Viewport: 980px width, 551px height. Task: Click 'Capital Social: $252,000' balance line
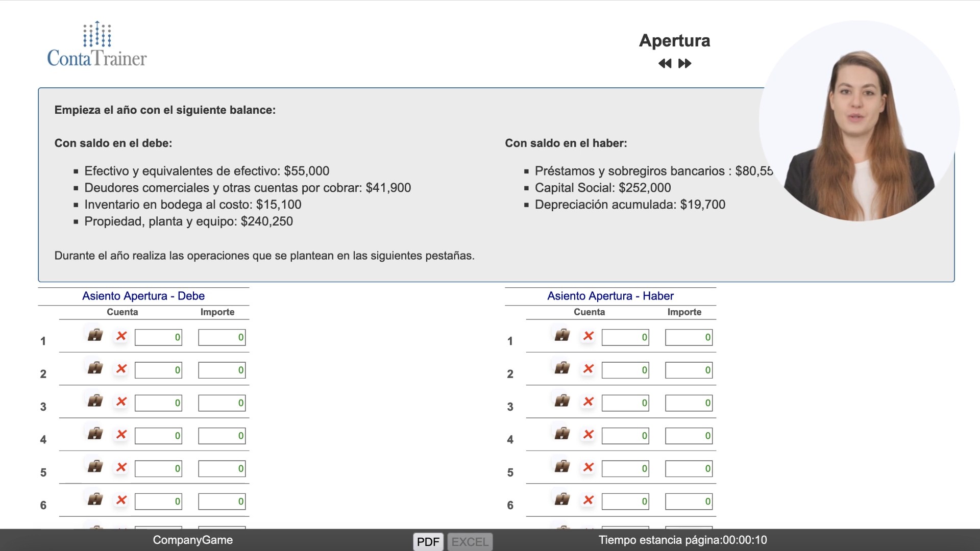point(603,188)
